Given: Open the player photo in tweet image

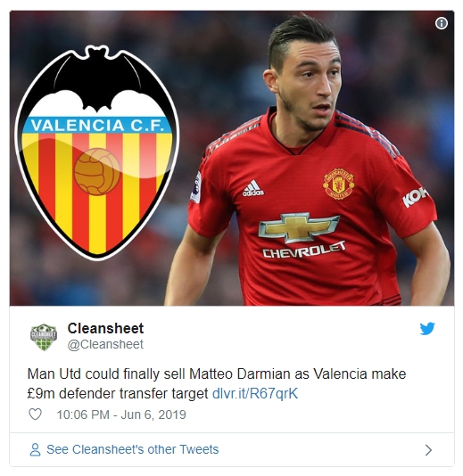Looking at the screenshot, I should click(307, 160).
